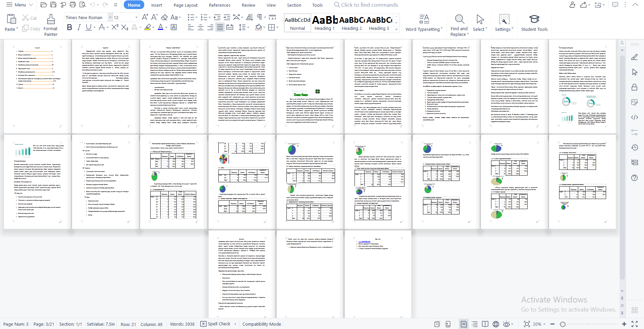Enter full screen via status bar arrows
This screenshot has height=329, width=644.
635,324
